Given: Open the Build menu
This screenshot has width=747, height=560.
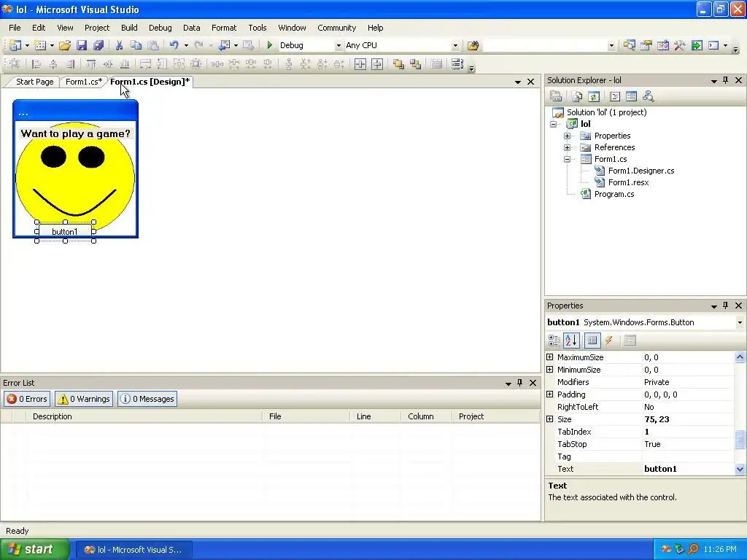Looking at the screenshot, I should [129, 28].
